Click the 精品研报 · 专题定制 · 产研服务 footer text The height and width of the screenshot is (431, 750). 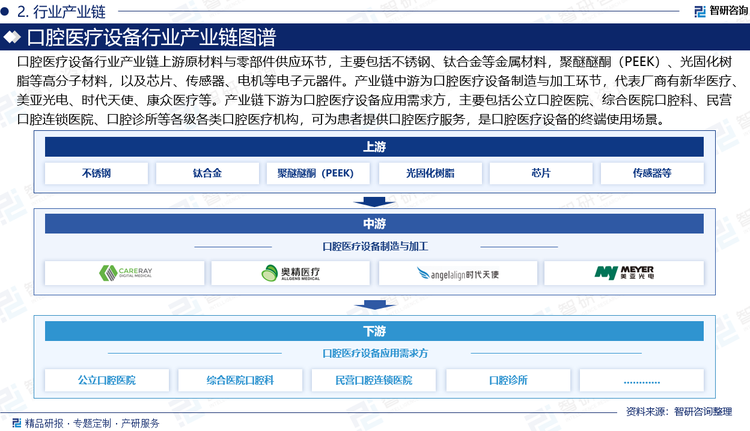click(x=92, y=423)
